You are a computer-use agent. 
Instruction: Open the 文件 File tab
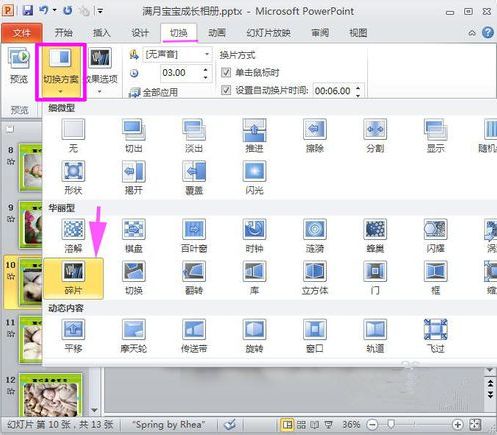click(22, 33)
